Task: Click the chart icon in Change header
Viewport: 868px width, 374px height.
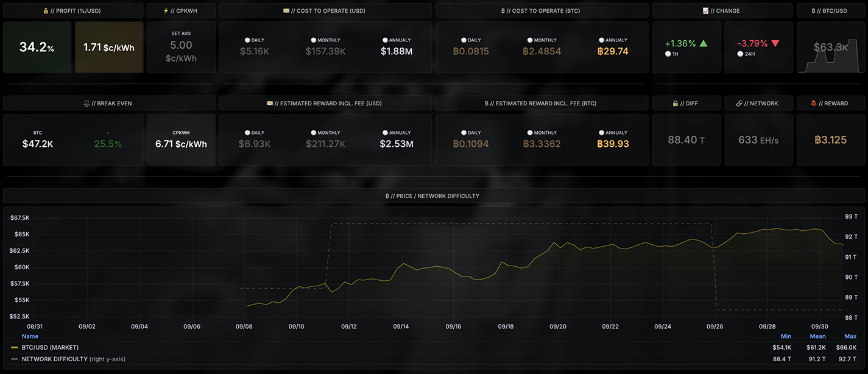Action: point(705,11)
